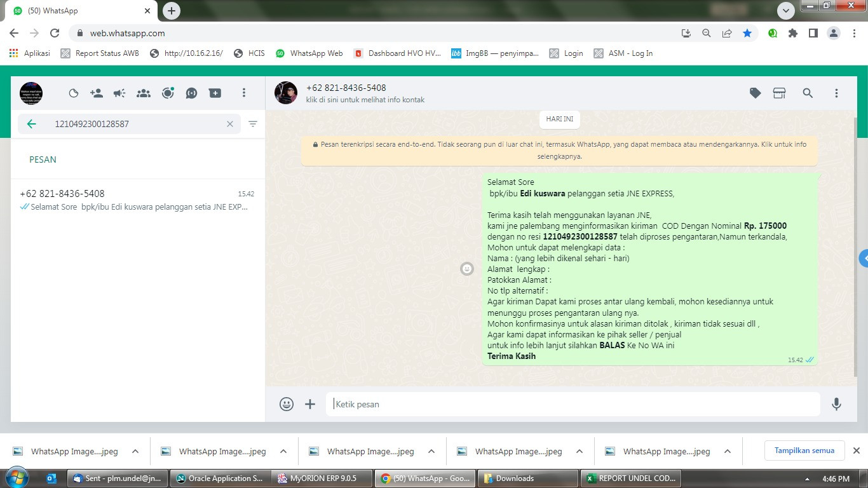Reload the WhatsApp page
The height and width of the screenshot is (488, 868).
[x=55, y=33]
